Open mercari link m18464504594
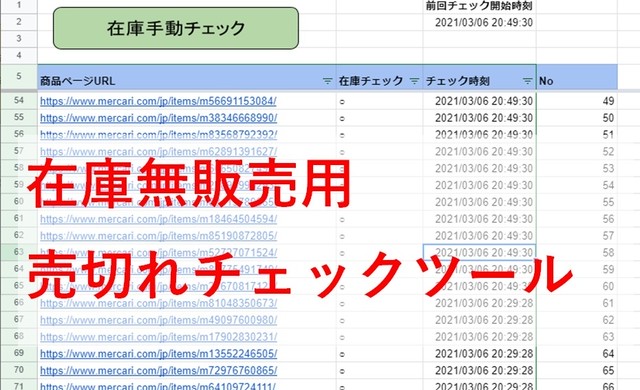The width and height of the screenshot is (640, 390). point(158,219)
